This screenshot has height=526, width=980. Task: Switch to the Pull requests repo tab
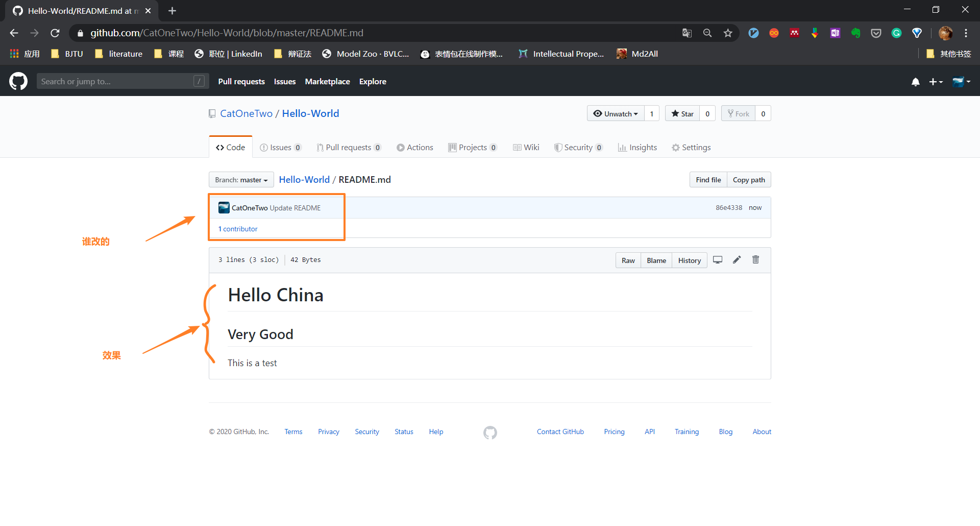click(x=349, y=148)
